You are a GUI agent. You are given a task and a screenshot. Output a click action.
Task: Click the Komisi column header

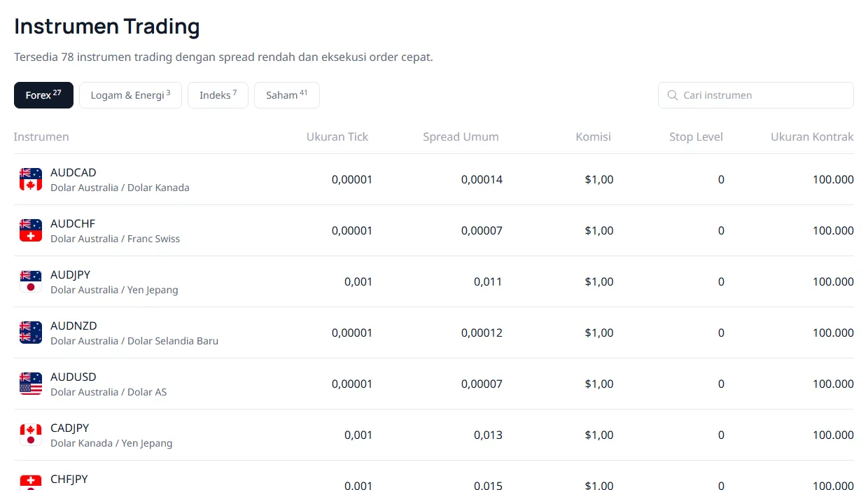594,136
